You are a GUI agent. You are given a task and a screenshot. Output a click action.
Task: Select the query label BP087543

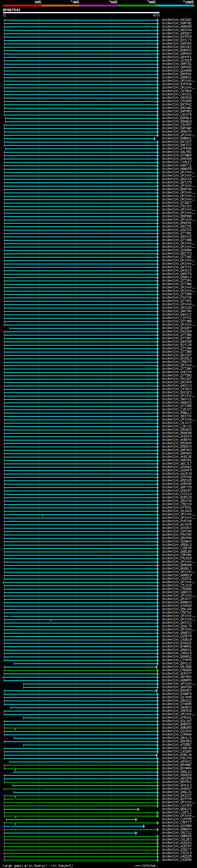[11, 10]
